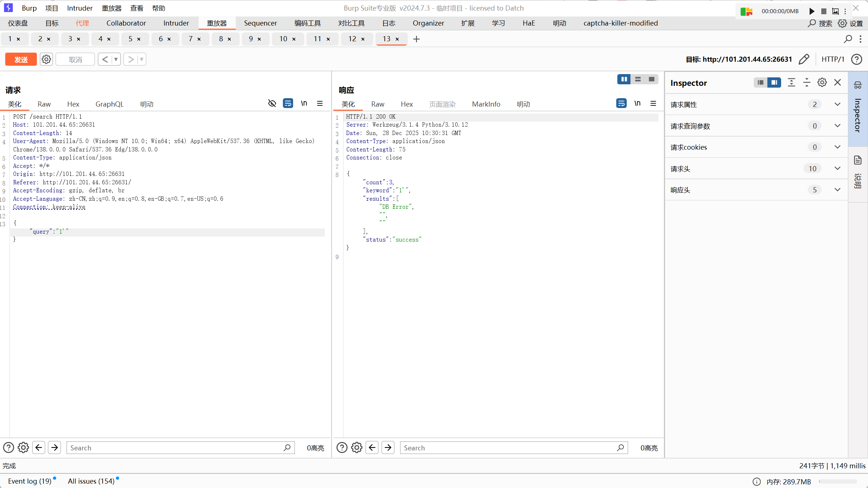The image size is (868, 488).
Task: Open the Hex tab in the response pane
Action: 407,104
